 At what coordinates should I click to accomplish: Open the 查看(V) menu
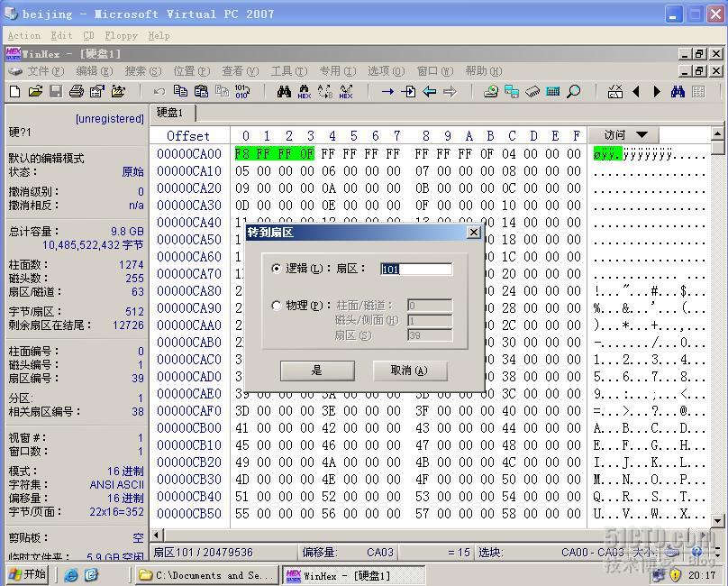tap(240, 71)
